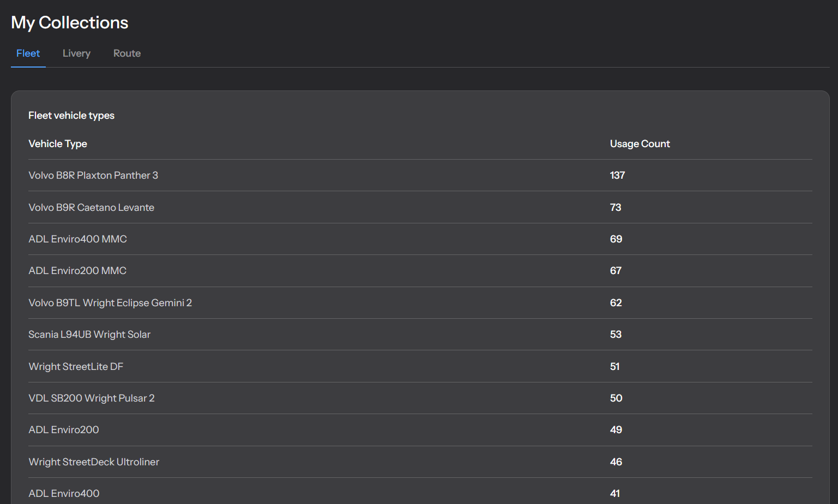The height and width of the screenshot is (504, 838).
Task: Select VDL SB200 Wright Pulsar 2 row
Action: 92,398
